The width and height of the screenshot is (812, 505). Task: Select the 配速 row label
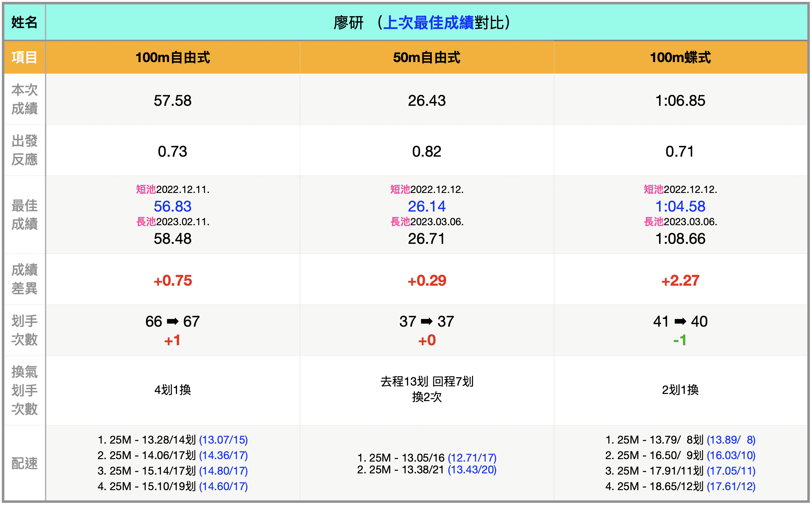(25, 463)
